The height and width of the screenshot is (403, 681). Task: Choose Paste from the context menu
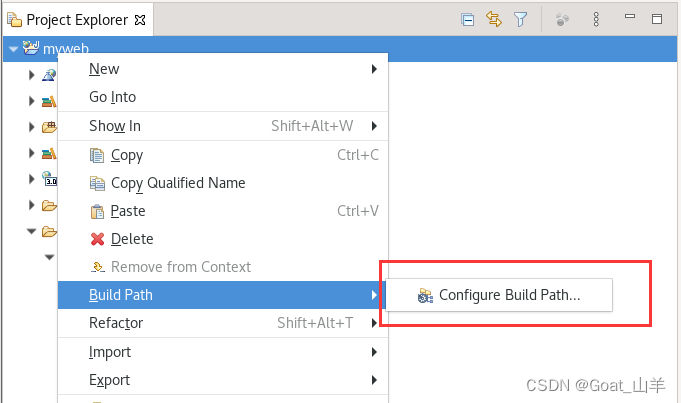[223, 211]
